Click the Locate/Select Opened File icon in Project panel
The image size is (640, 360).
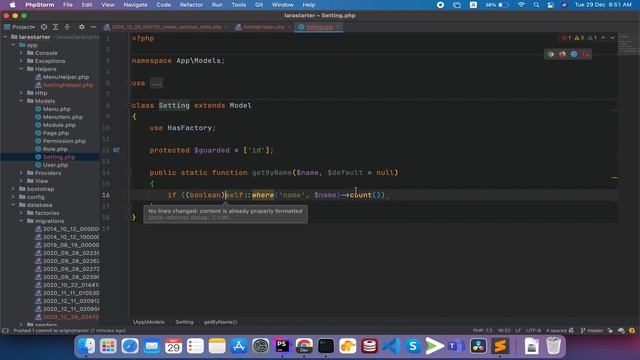coord(44,27)
